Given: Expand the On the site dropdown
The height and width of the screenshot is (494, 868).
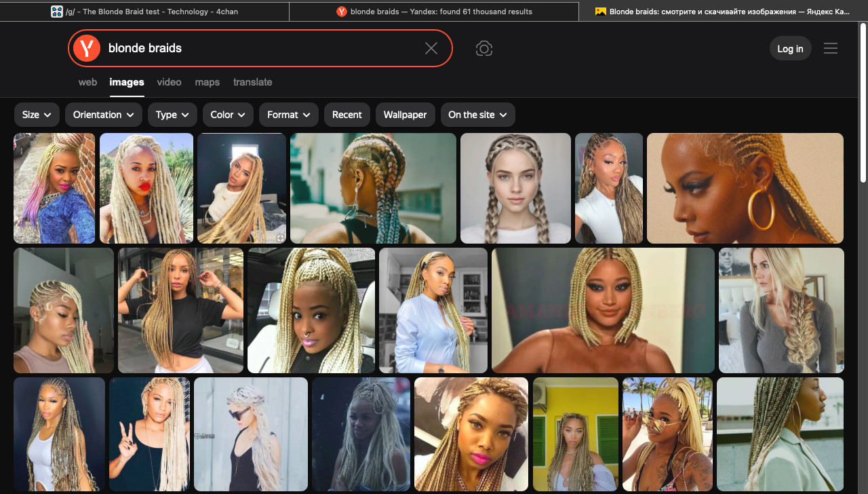Looking at the screenshot, I should pos(477,115).
